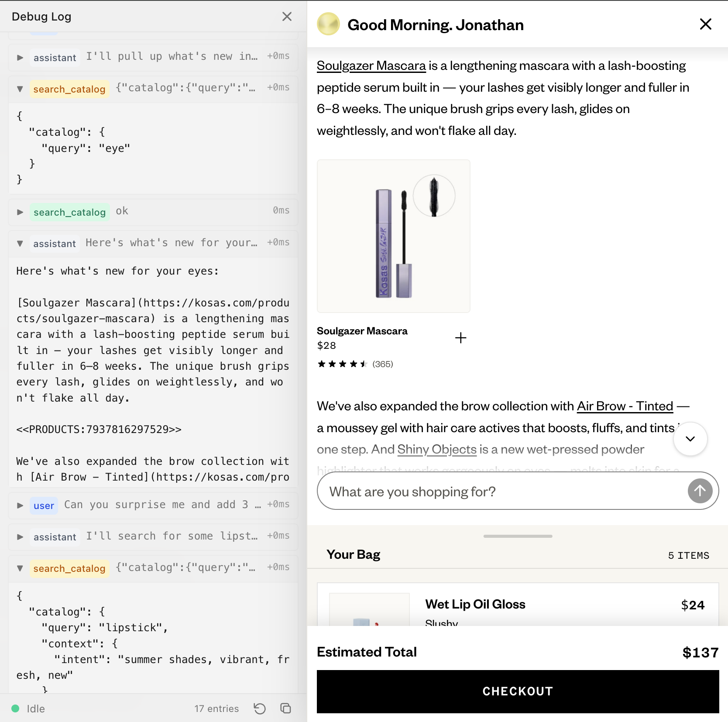Expand the "I'll pull up what's new" assistant entry

click(20, 57)
